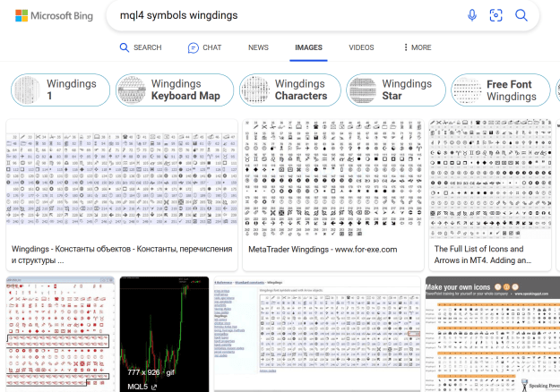Open 'MetaTrader Wingdings - www.for-exe.com' link
This screenshot has height=392, width=560.
click(323, 250)
